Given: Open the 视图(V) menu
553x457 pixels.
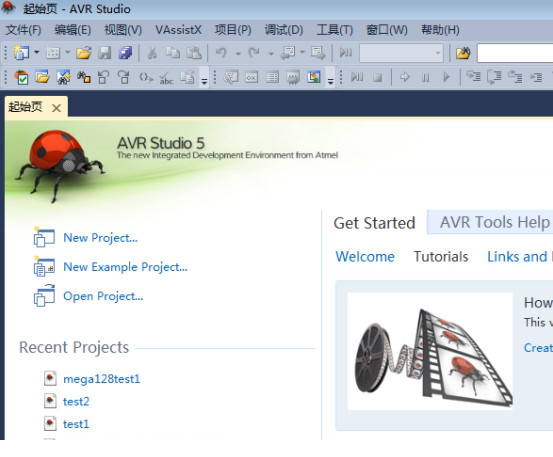Looking at the screenshot, I should pyautogui.click(x=123, y=30).
